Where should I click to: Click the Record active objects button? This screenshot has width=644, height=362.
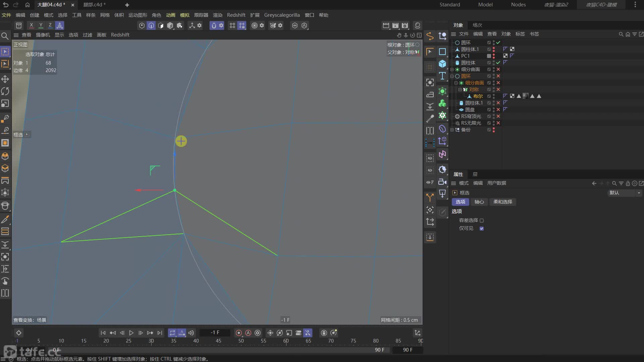coord(239,333)
